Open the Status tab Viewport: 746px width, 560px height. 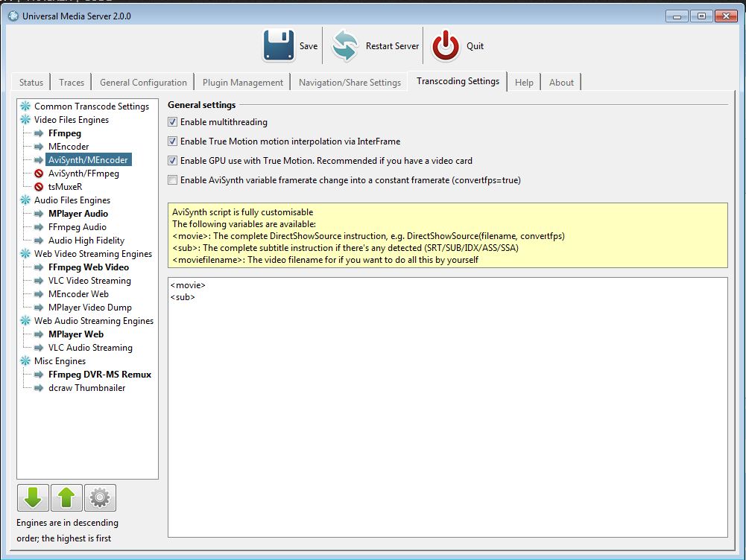[x=31, y=82]
